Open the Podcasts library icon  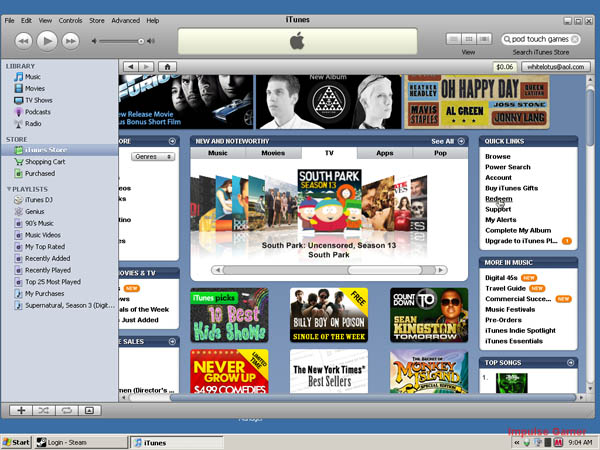tap(18, 112)
